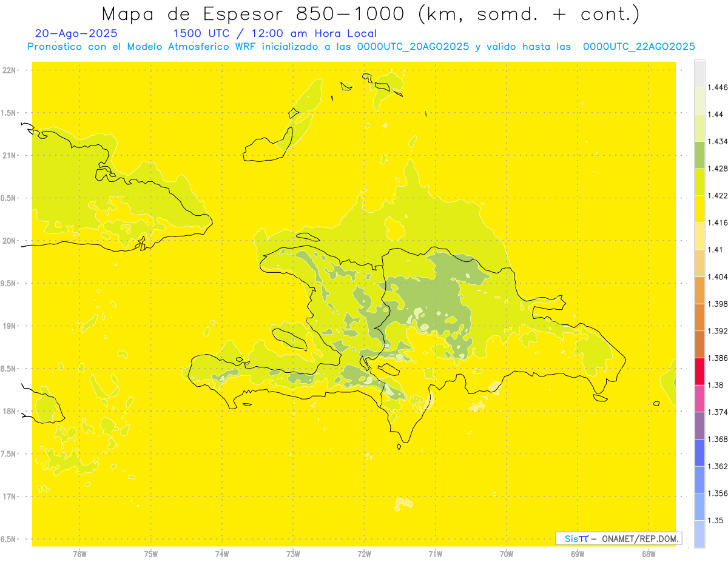This screenshot has width=728, height=562.
Task: Click the pink swatch between 1.374 and 1.38
Action: [699, 398]
